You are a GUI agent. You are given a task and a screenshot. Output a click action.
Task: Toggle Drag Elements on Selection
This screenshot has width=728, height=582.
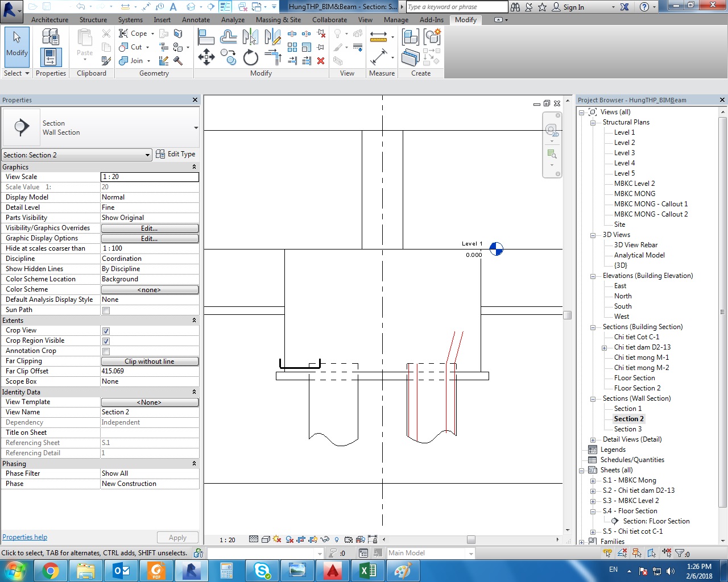pyautogui.click(x=667, y=552)
